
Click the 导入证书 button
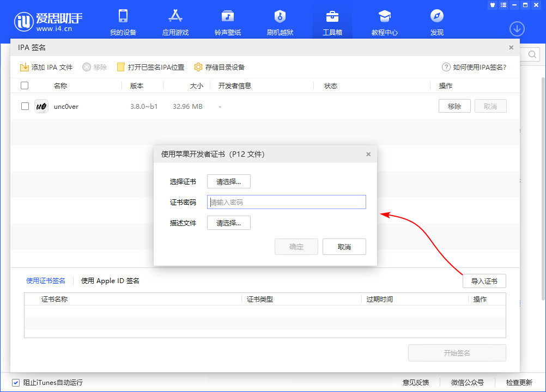click(x=484, y=281)
